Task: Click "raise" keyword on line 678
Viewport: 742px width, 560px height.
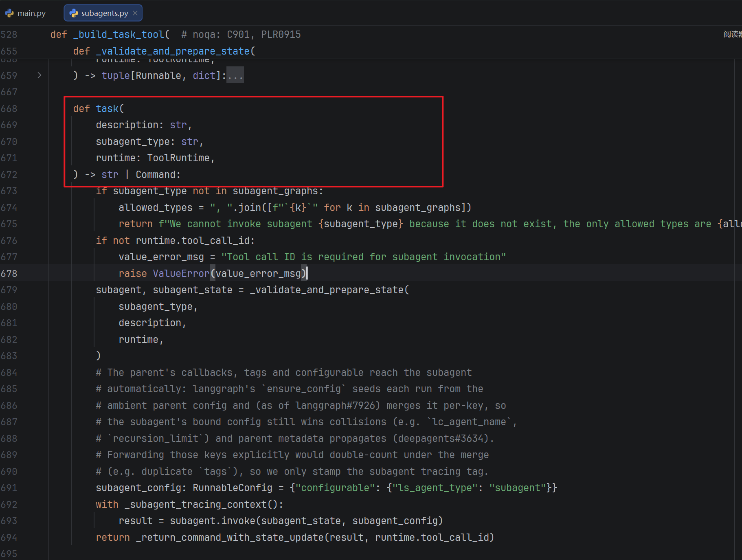Action: 133,274
